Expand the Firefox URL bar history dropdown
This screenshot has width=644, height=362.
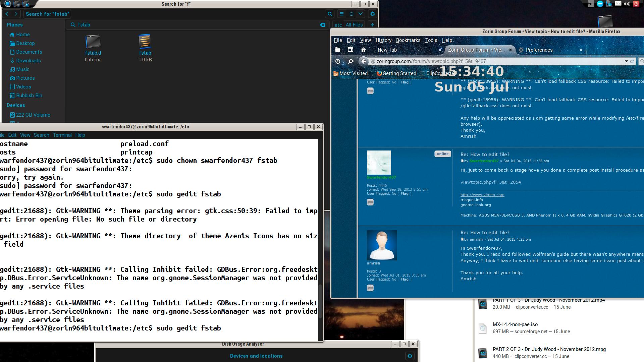[x=626, y=61]
